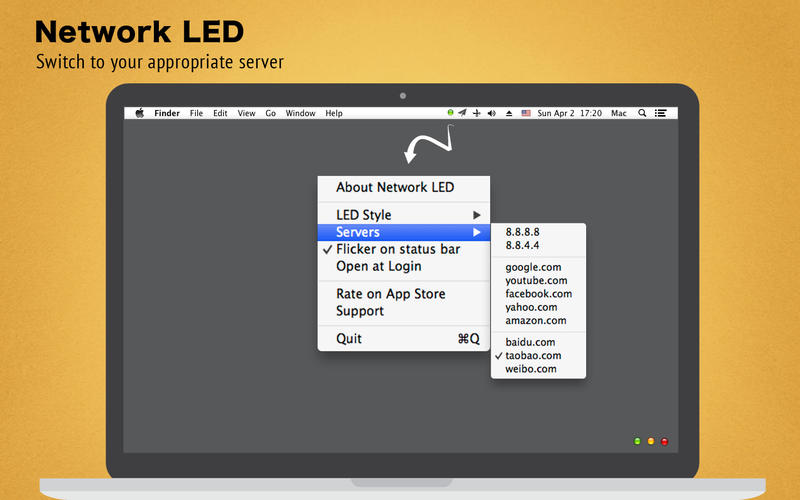Click the green Network LED status icon
800x500 pixels.
point(450,112)
